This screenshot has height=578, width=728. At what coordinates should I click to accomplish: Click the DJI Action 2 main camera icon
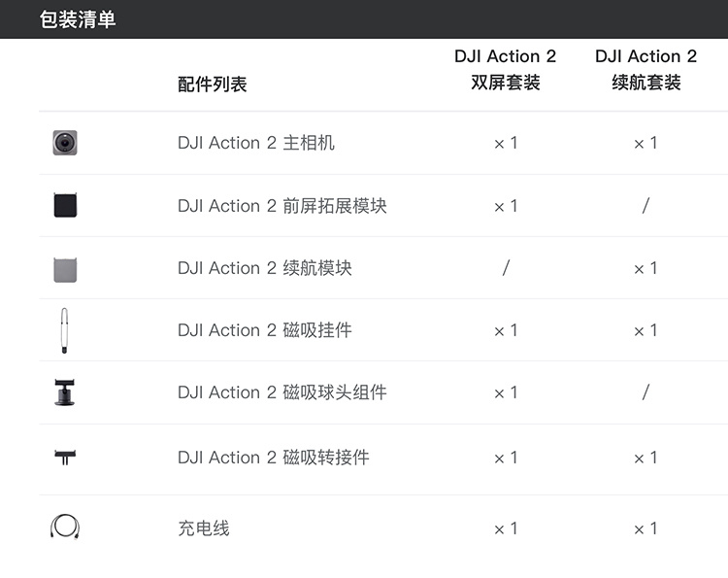pos(65,143)
